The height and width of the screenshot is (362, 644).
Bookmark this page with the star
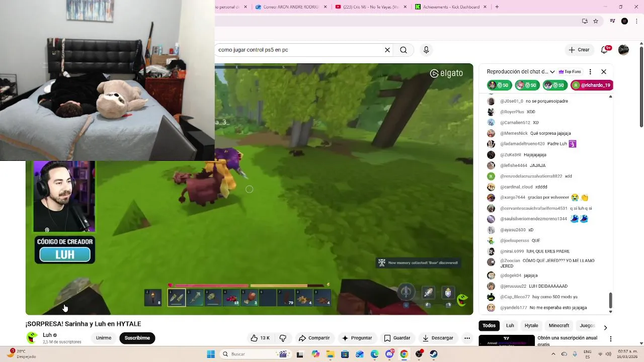tap(596, 21)
